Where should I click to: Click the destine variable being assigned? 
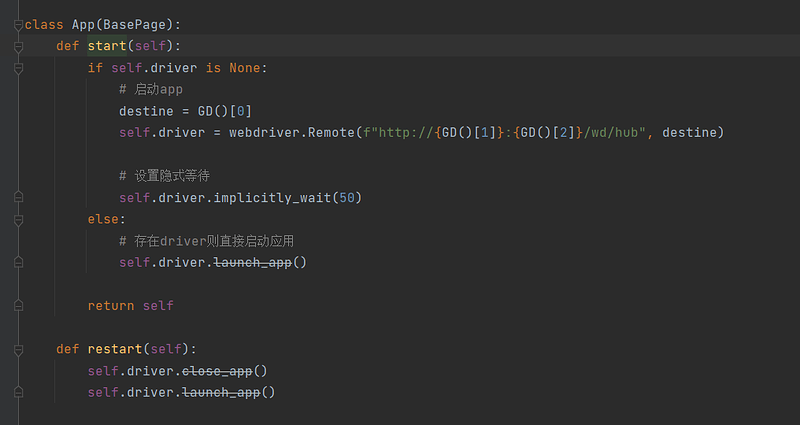pyautogui.click(x=146, y=111)
